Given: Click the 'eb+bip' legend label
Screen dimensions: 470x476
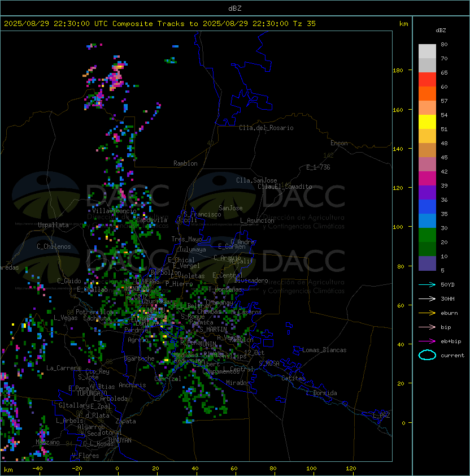Looking at the screenshot, I should pos(451,341).
